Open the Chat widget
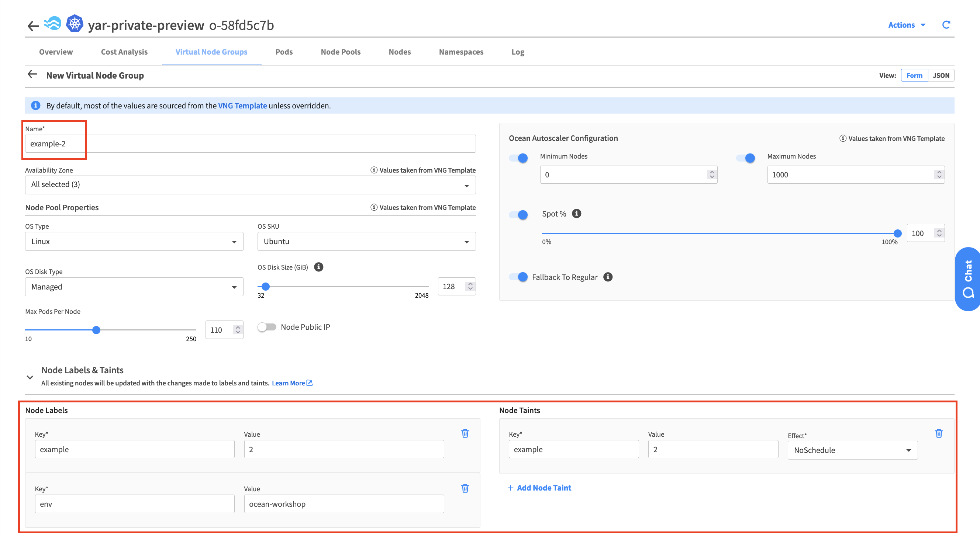 pos(967,279)
